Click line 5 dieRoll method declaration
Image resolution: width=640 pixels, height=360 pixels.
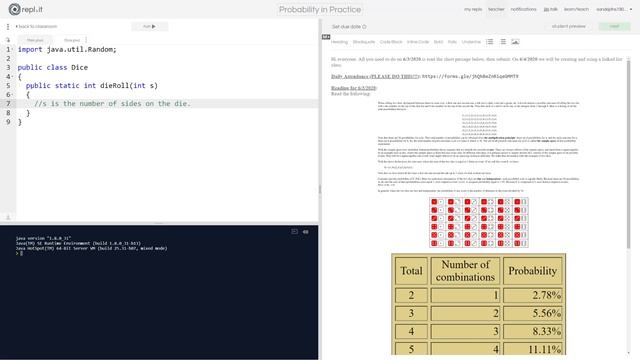click(91, 86)
